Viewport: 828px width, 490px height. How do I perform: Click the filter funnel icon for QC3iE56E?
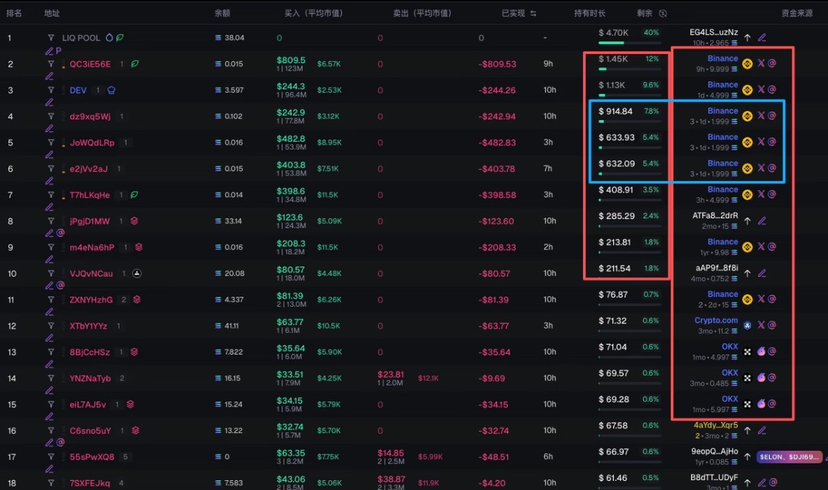[x=51, y=64]
